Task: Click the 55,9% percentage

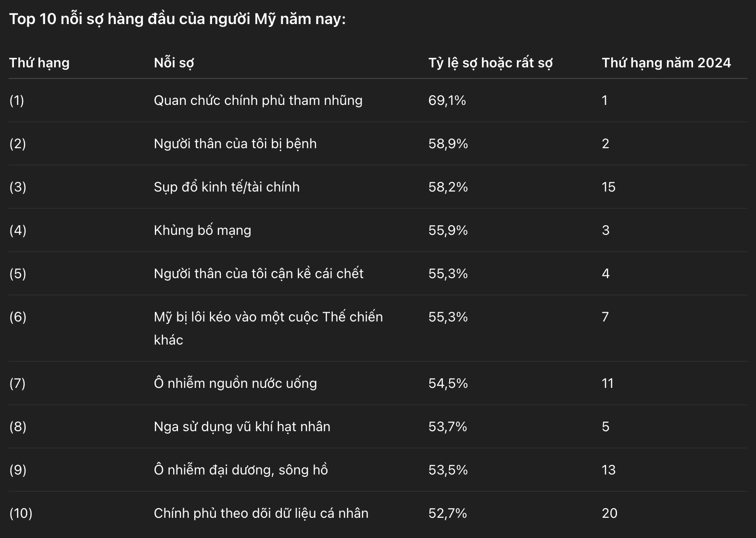Action: [448, 230]
